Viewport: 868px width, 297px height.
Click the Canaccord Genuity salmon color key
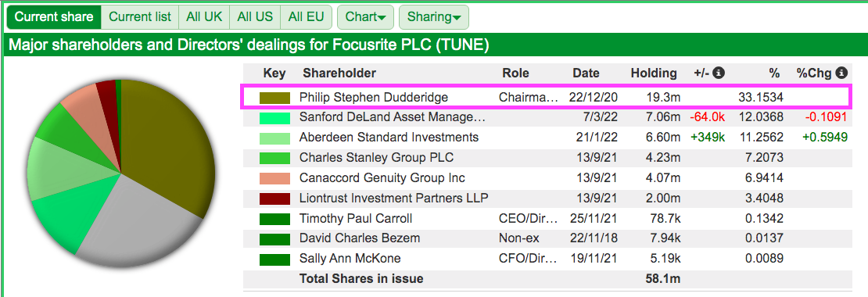274,178
